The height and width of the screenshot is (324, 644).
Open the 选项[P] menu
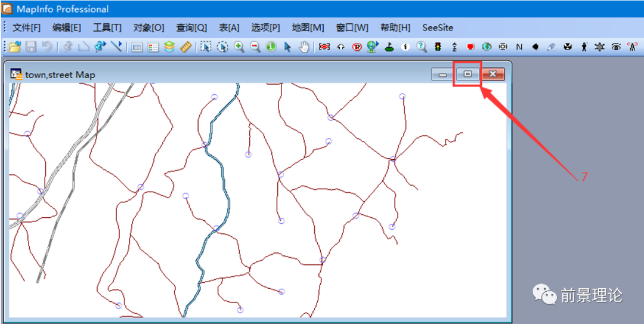265,28
